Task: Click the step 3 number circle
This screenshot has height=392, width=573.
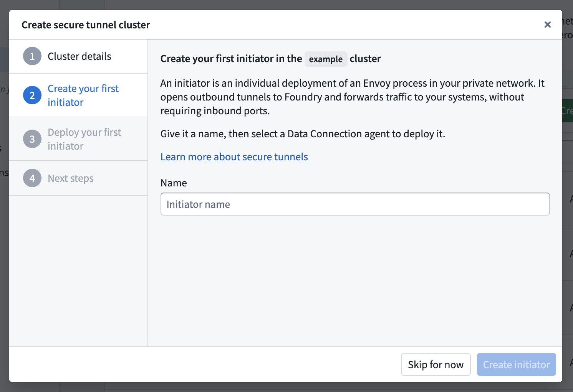Action: 32,139
